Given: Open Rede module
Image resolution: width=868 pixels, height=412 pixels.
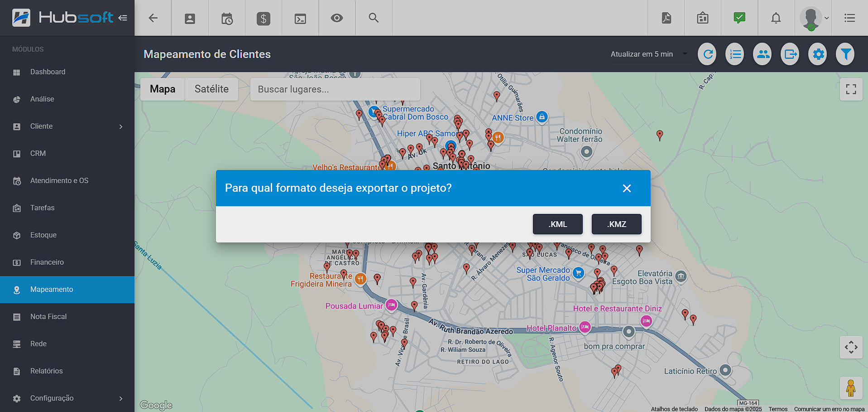Looking at the screenshot, I should [x=67, y=344].
